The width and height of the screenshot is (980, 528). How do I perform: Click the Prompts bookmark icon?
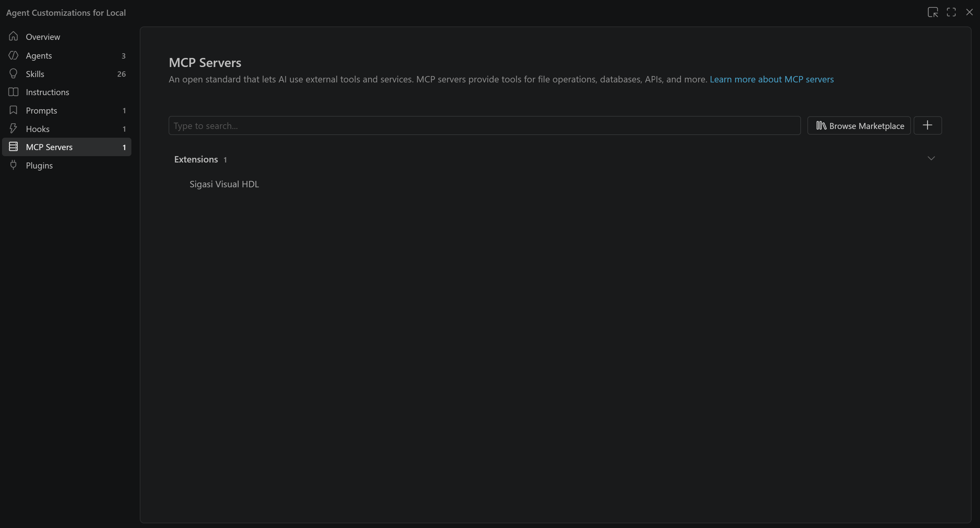(13, 110)
